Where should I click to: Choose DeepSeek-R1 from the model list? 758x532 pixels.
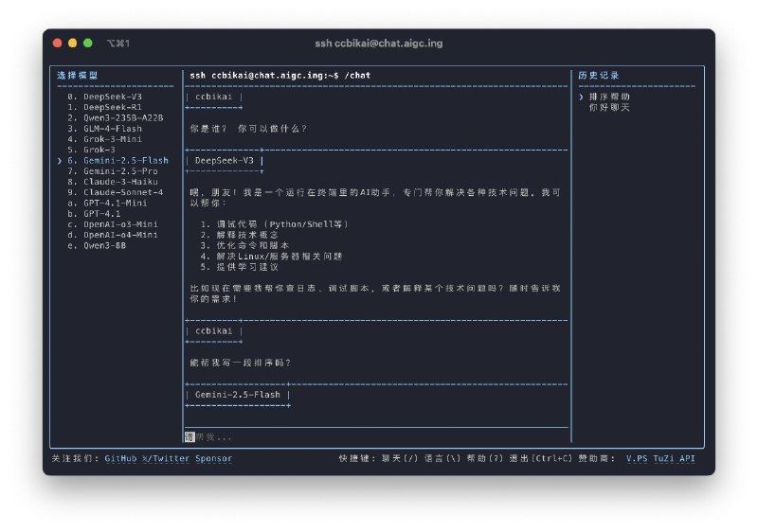[112, 107]
